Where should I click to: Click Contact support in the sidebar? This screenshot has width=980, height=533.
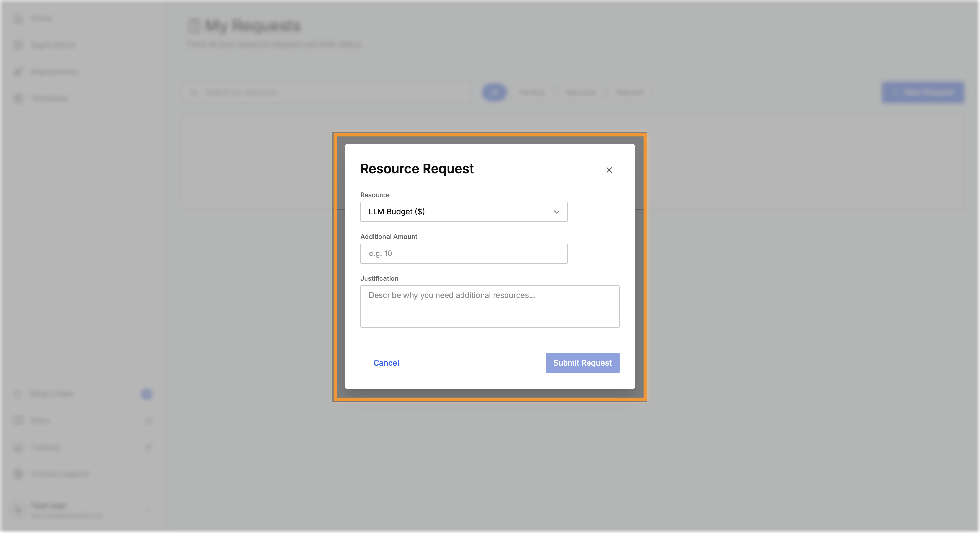(x=60, y=474)
